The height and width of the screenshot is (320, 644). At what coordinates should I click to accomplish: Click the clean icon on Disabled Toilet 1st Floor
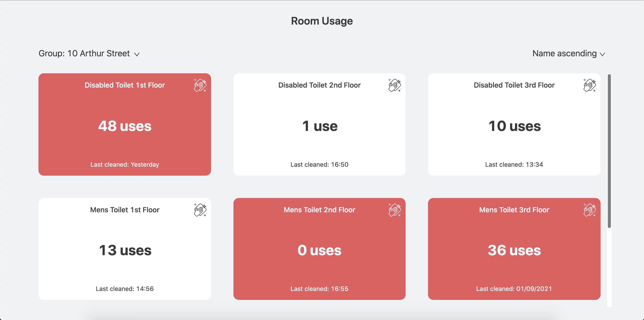click(x=200, y=85)
